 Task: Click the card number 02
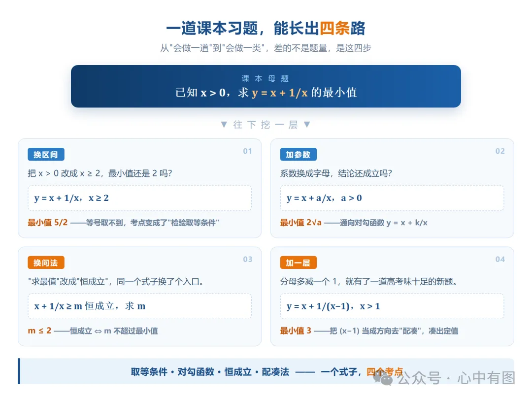tap(500, 151)
